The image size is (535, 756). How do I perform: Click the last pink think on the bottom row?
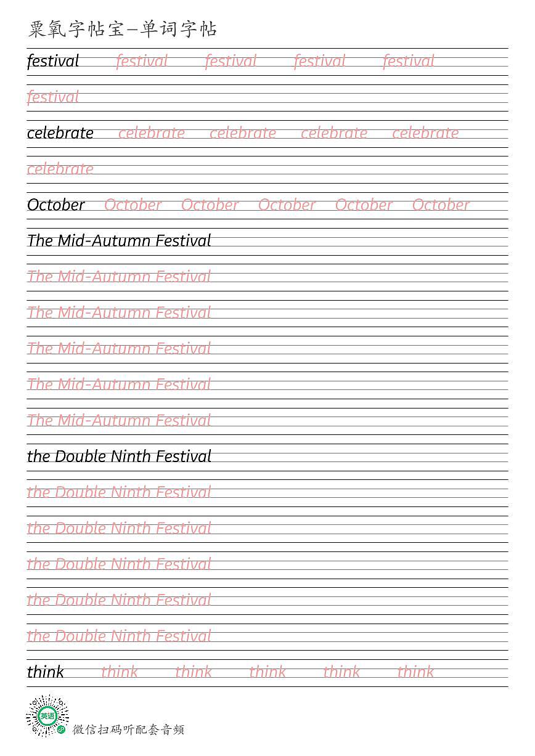coord(415,672)
